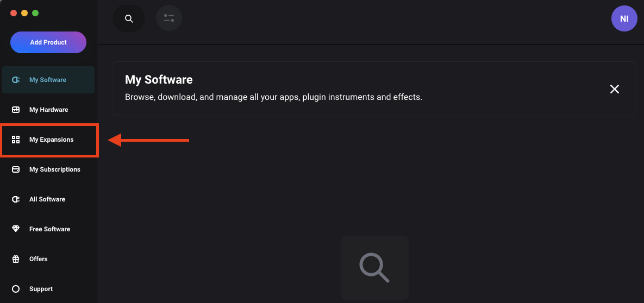This screenshot has width=644, height=303.
Task: Open the NI account avatar menu
Action: point(624,18)
